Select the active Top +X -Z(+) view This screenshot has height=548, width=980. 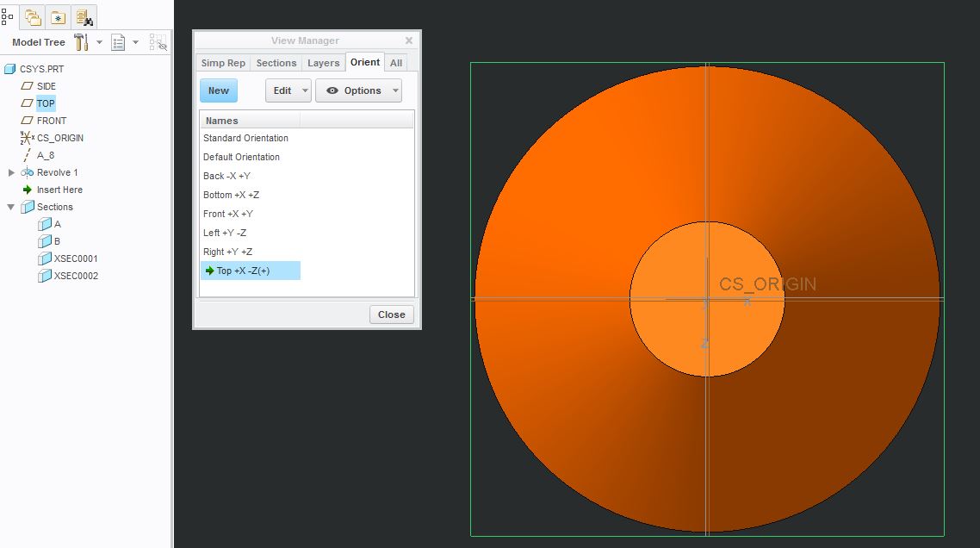click(x=251, y=271)
